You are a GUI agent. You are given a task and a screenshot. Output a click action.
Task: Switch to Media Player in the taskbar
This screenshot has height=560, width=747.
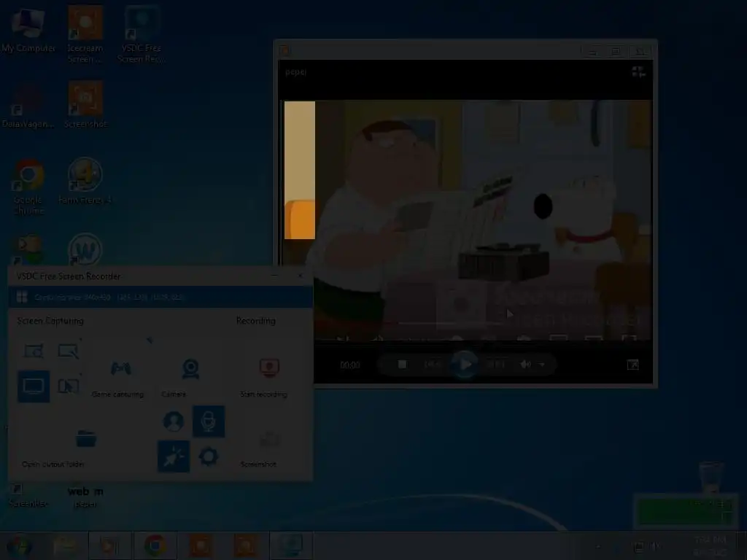tap(110, 545)
